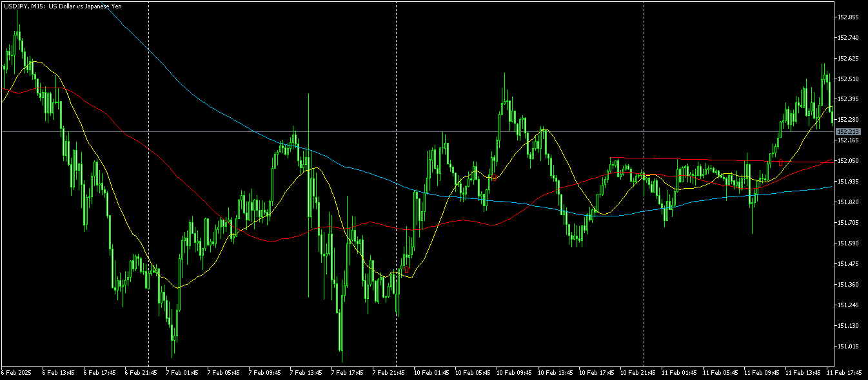Click the time label 6 Feb 17:45

(x=100, y=372)
